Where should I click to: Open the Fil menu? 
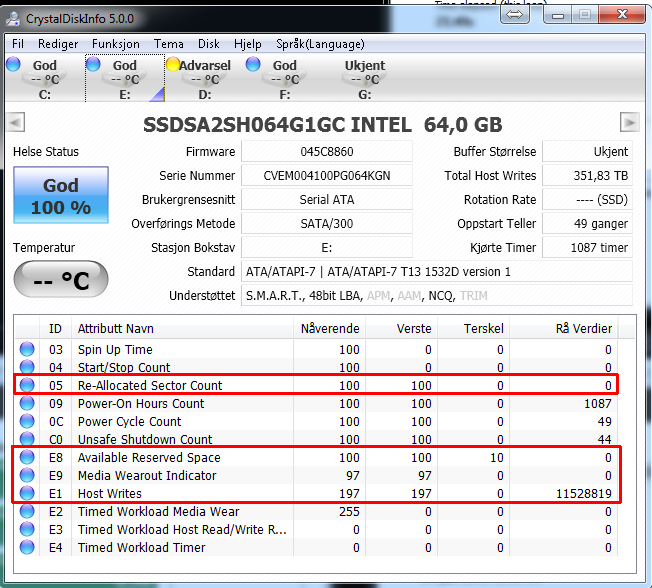tap(18, 44)
